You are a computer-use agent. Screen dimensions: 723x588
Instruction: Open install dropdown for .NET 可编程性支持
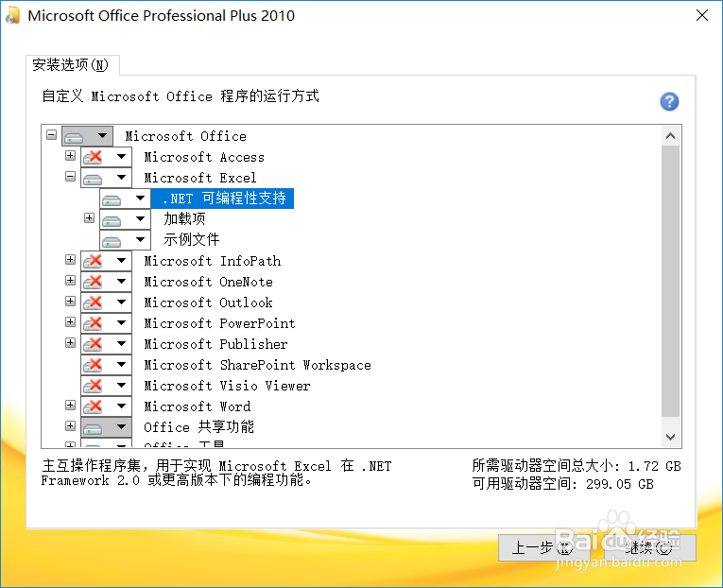[125, 199]
